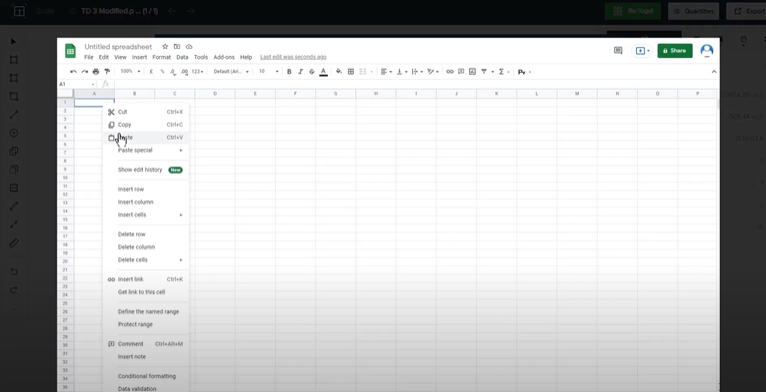Open the Google account avatar
The height and width of the screenshot is (392, 766).
[x=706, y=50]
